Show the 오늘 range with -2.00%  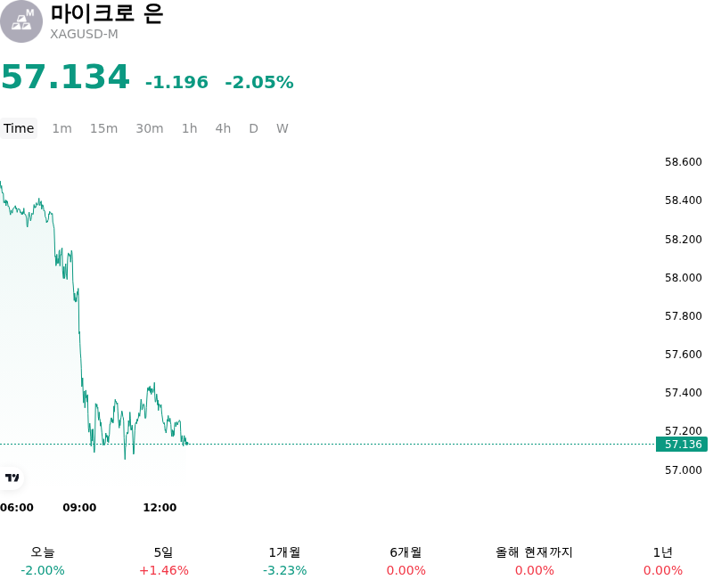coord(43,561)
